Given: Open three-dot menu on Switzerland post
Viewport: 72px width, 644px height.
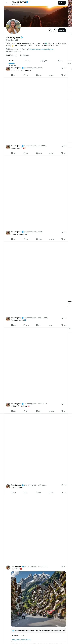Looking at the screenshot, I should [65, 567].
